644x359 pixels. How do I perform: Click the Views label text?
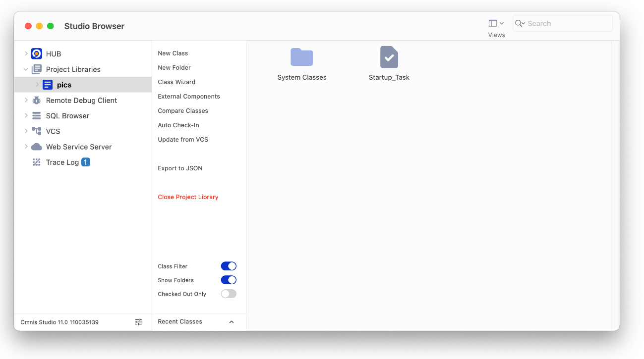coord(496,35)
